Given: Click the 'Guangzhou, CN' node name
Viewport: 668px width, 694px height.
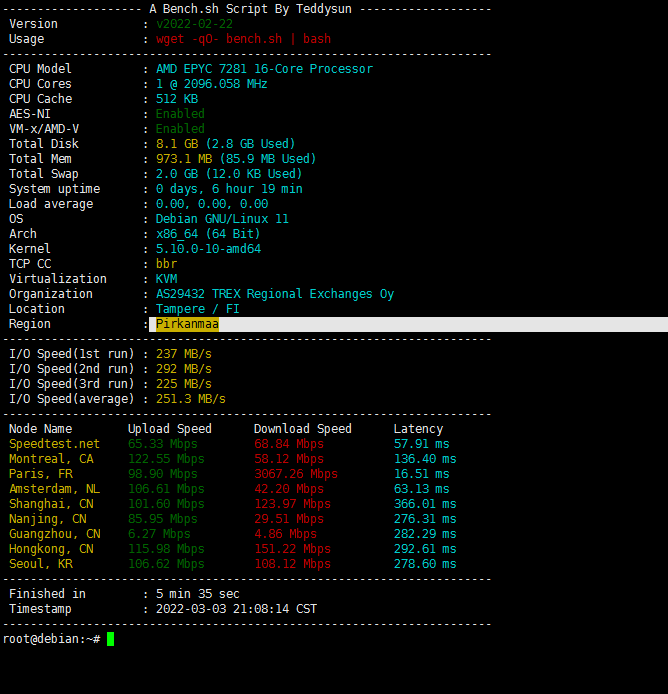Looking at the screenshot, I should pos(55,534).
